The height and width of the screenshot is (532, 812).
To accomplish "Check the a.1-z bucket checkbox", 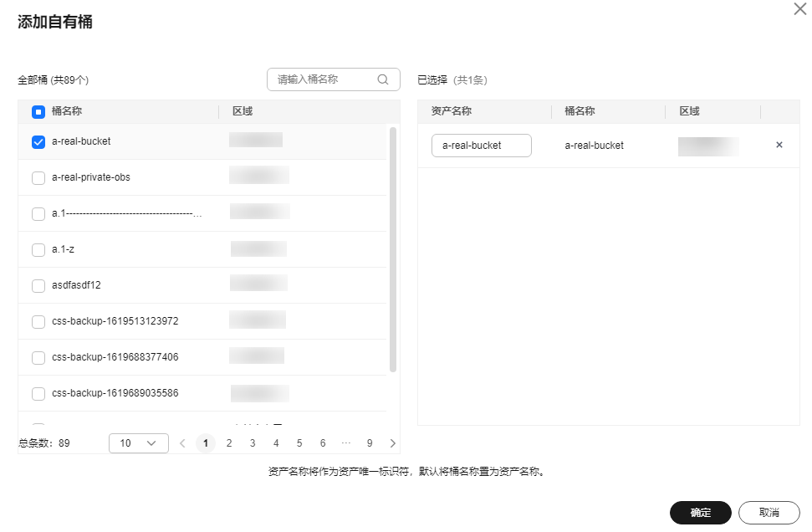I will tap(38, 250).
